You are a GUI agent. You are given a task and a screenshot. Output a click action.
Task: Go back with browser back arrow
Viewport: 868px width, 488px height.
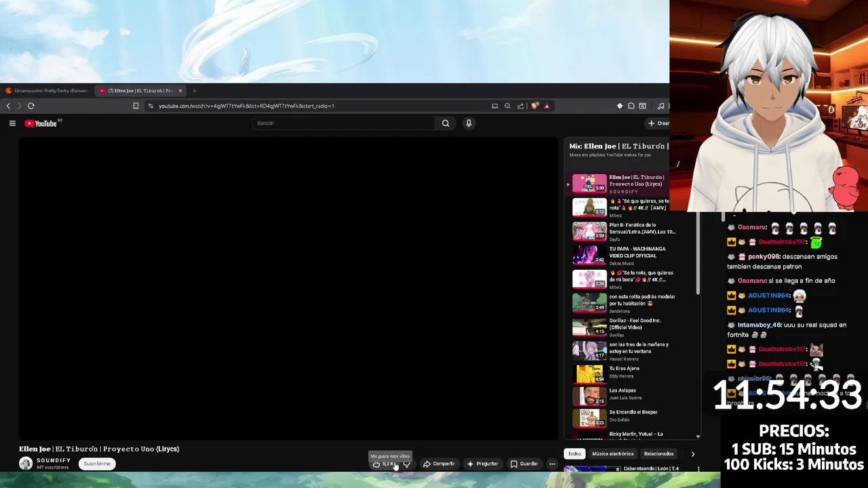point(8,106)
